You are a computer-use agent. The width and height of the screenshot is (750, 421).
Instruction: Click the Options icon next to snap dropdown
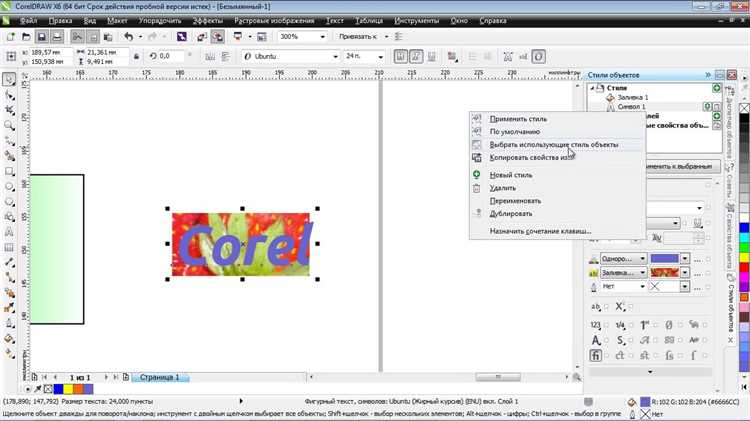coord(399,36)
